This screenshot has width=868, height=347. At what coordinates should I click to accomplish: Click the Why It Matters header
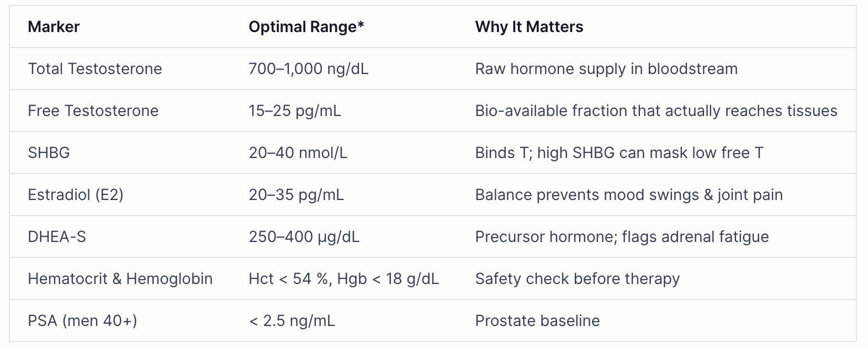pos(529,27)
